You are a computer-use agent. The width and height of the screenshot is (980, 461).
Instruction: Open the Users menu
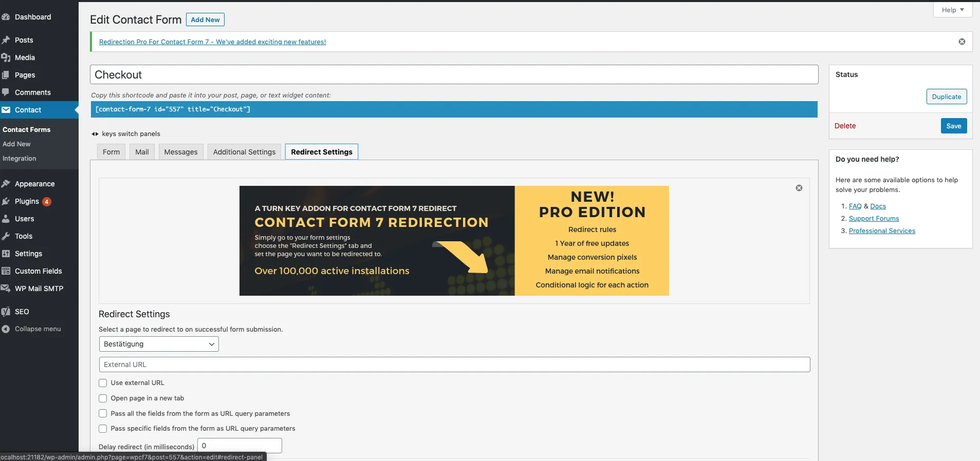click(x=24, y=219)
